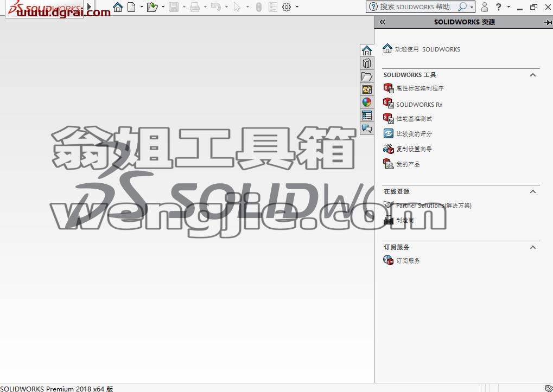
Task: Restore down the SOLIDWORKS window
Action: coord(533,7)
